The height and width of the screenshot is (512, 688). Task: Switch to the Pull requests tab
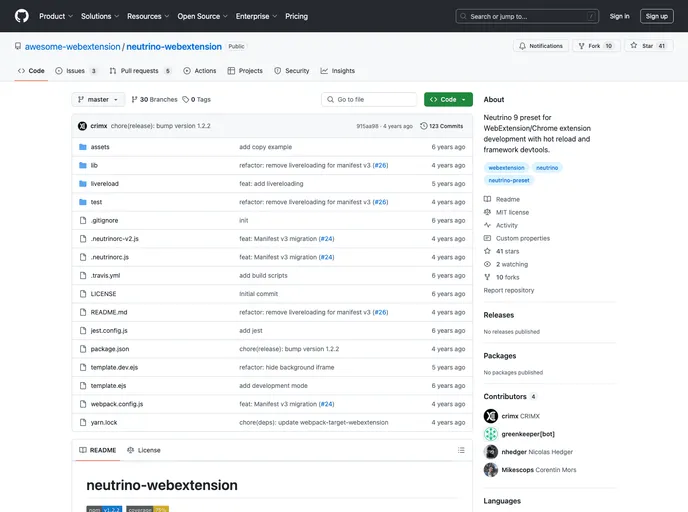point(140,71)
